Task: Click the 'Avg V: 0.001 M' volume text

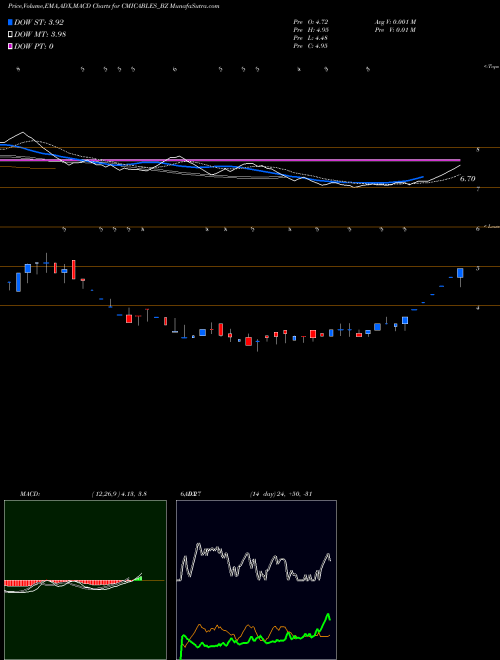Action: point(396,21)
